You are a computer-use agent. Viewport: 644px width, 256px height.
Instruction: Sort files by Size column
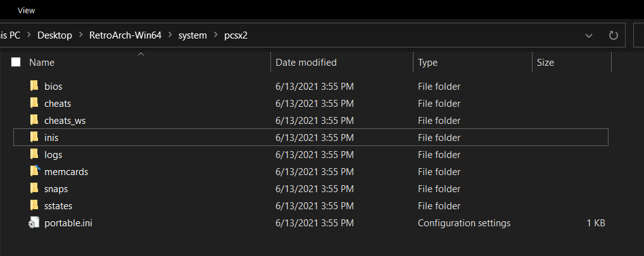point(545,63)
